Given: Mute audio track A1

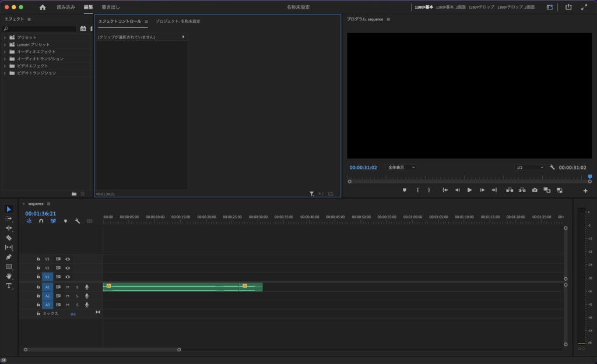Looking at the screenshot, I should [x=68, y=287].
